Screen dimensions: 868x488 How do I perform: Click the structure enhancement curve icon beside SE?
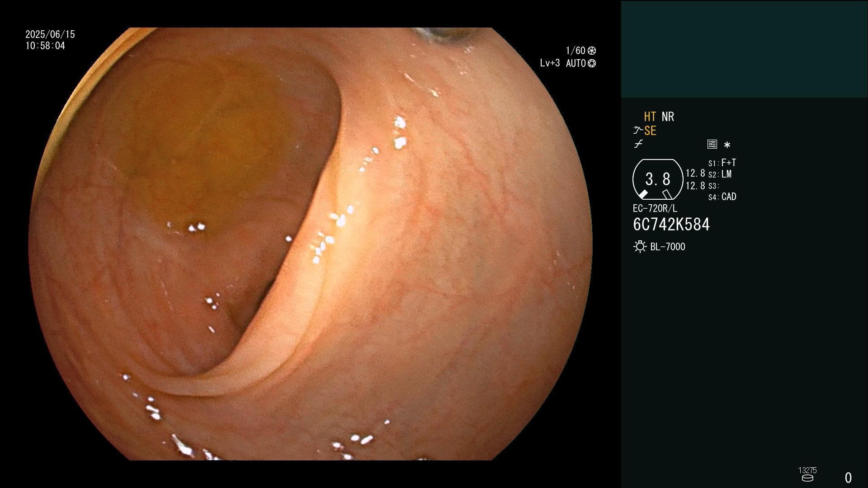pos(638,131)
